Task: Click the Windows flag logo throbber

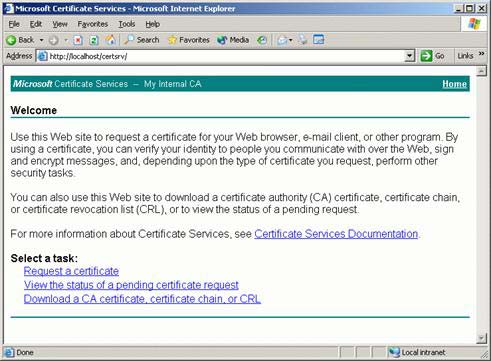Action: (474, 24)
